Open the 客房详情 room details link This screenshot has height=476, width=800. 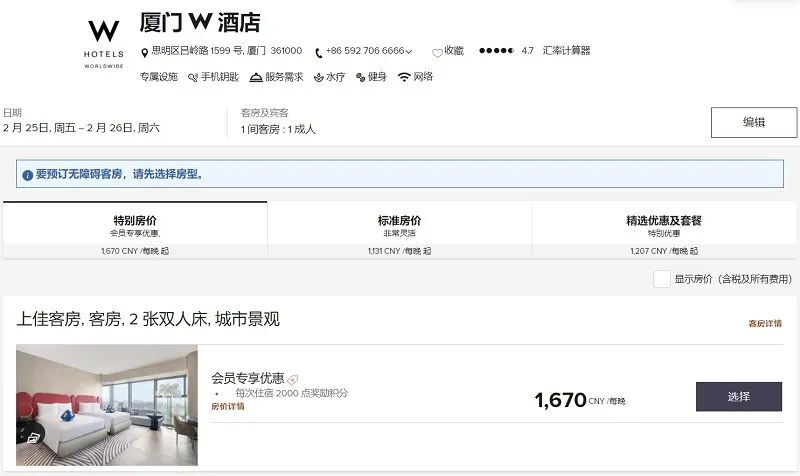pyautogui.click(x=765, y=323)
